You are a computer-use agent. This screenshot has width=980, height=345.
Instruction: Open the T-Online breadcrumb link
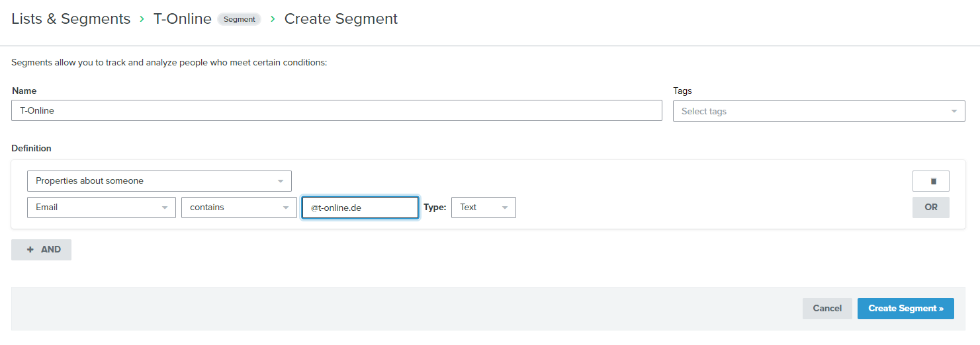183,19
